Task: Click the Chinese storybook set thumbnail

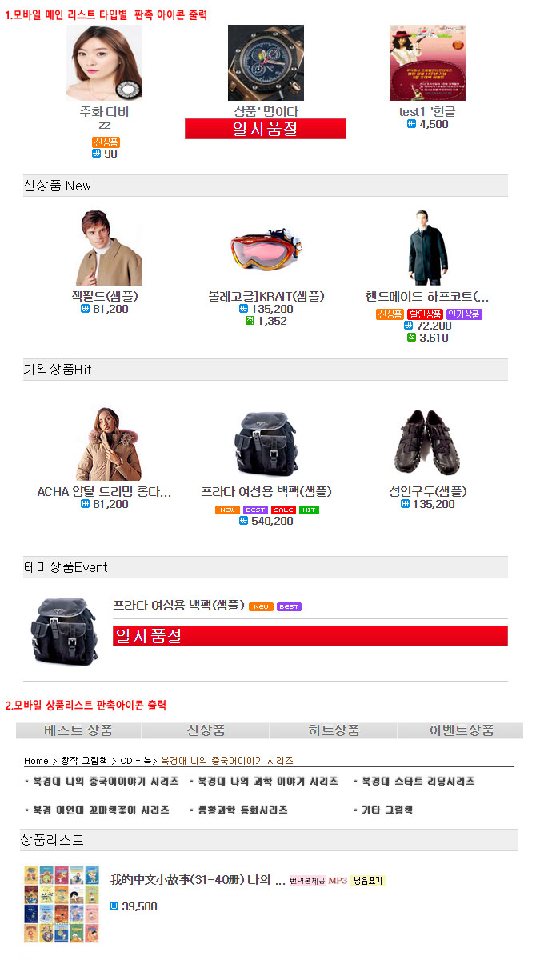Action: pos(62,904)
